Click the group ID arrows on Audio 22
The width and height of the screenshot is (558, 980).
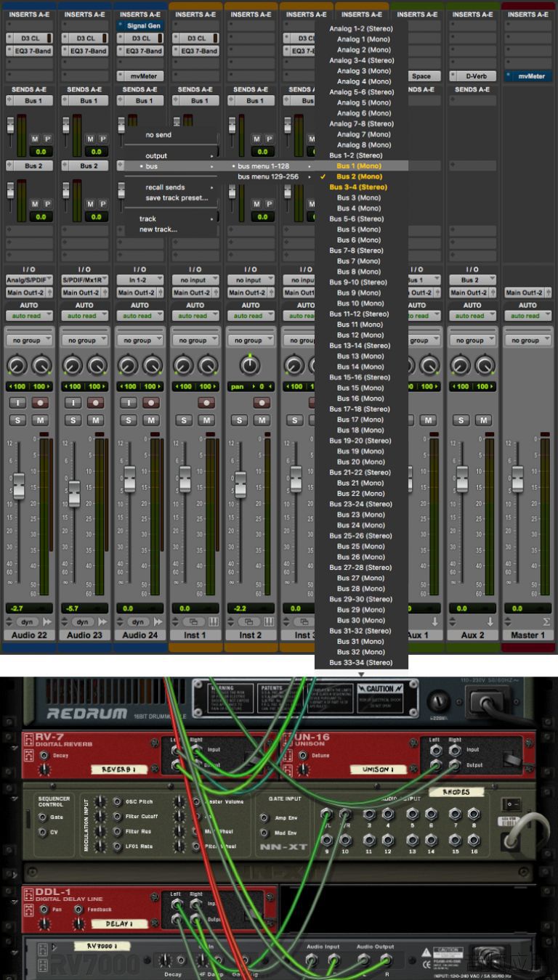coord(9,621)
